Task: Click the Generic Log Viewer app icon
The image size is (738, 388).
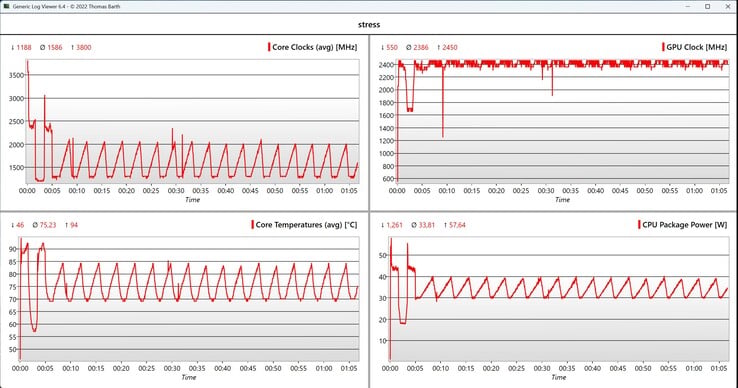Action: click(x=6, y=6)
